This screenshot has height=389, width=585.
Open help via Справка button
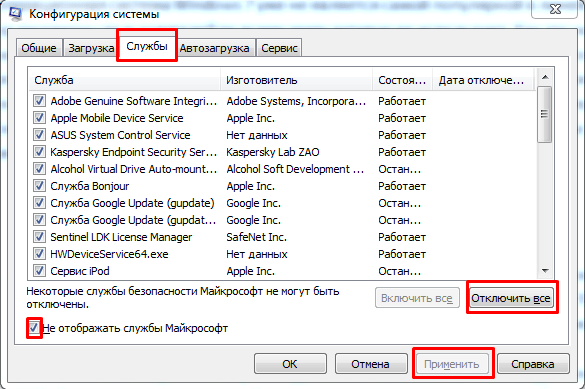(533, 364)
